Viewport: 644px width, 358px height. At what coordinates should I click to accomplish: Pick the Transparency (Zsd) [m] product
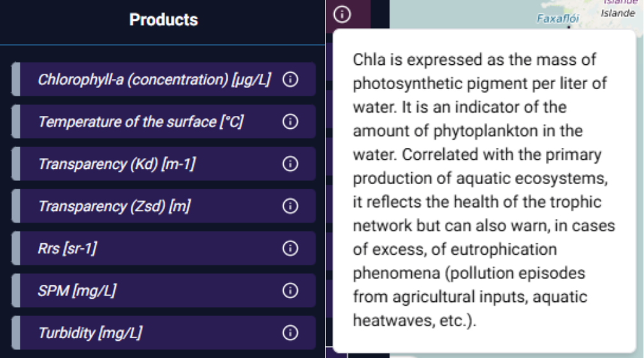tap(114, 206)
